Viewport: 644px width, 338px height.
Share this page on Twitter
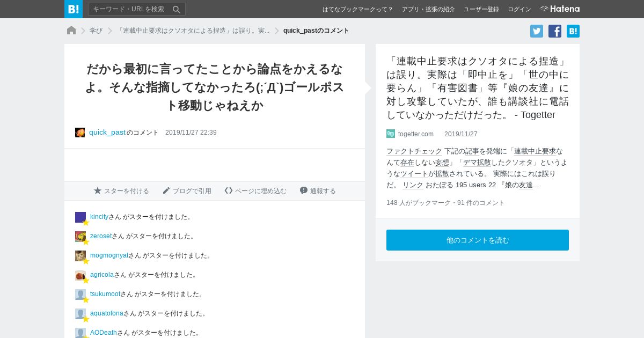[x=537, y=31]
